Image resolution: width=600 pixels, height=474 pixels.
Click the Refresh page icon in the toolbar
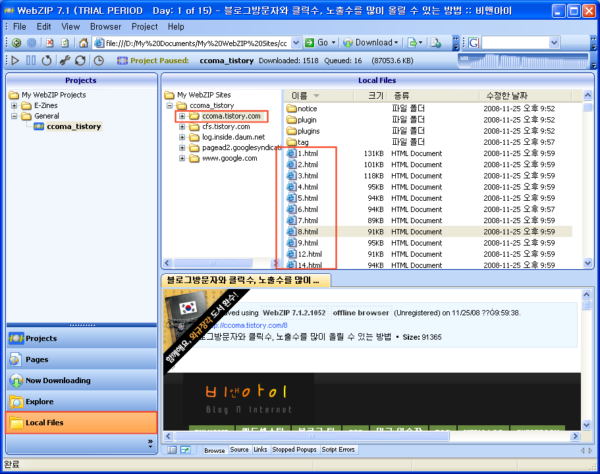[65, 43]
